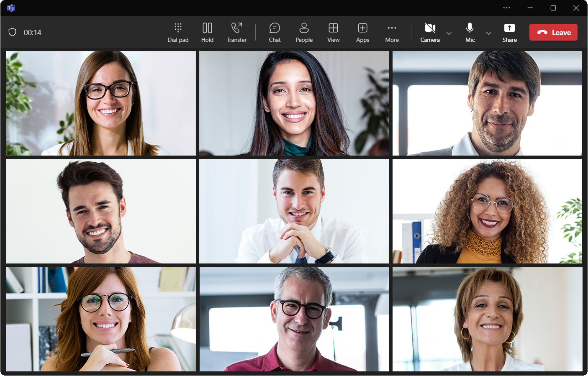
Task: Select video of woman with hoop earrings
Action: pyautogui.click(x=487, y=319)
